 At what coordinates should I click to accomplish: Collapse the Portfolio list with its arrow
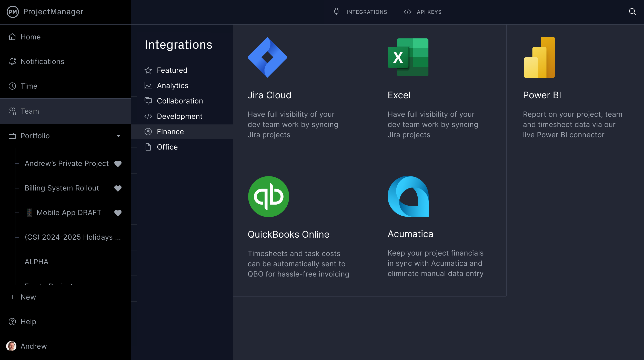tap(118, 136)
